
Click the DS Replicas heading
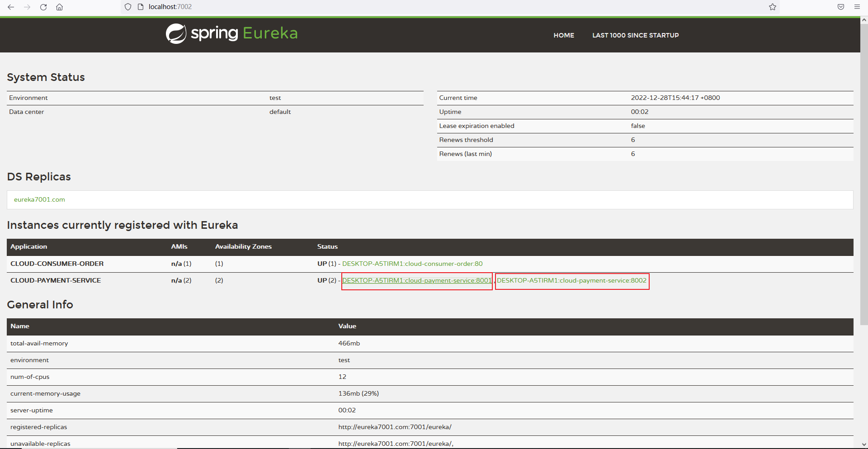click(39, 177)
